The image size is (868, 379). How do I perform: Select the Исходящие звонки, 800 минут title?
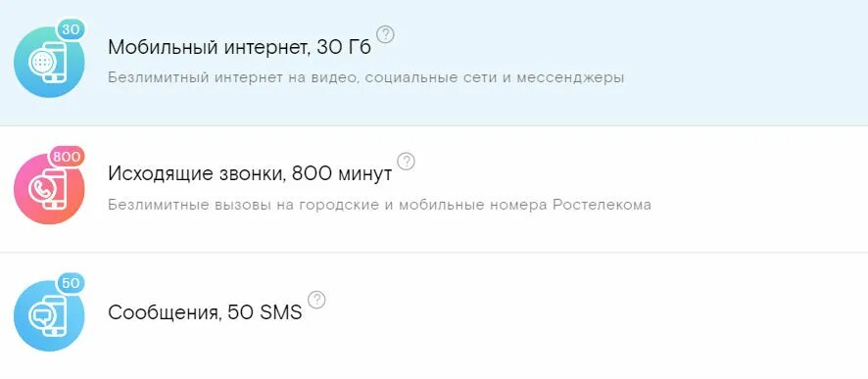(250, 174)
